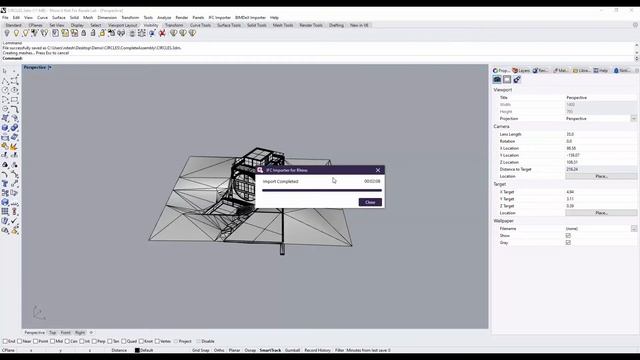This screenshot has height=360, width=640.
Task: Click the yellow unlock padlock icon
Action: tap(102, 33)
